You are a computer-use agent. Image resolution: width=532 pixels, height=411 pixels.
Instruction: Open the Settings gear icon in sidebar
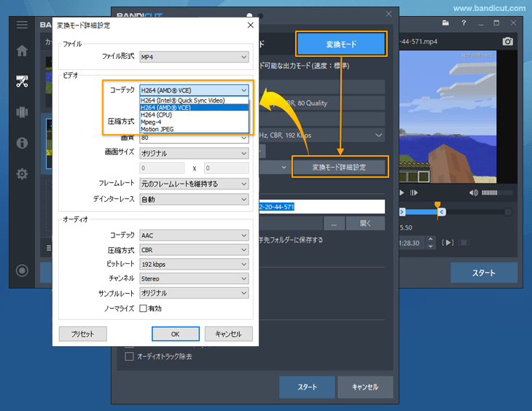click(22, 173)
